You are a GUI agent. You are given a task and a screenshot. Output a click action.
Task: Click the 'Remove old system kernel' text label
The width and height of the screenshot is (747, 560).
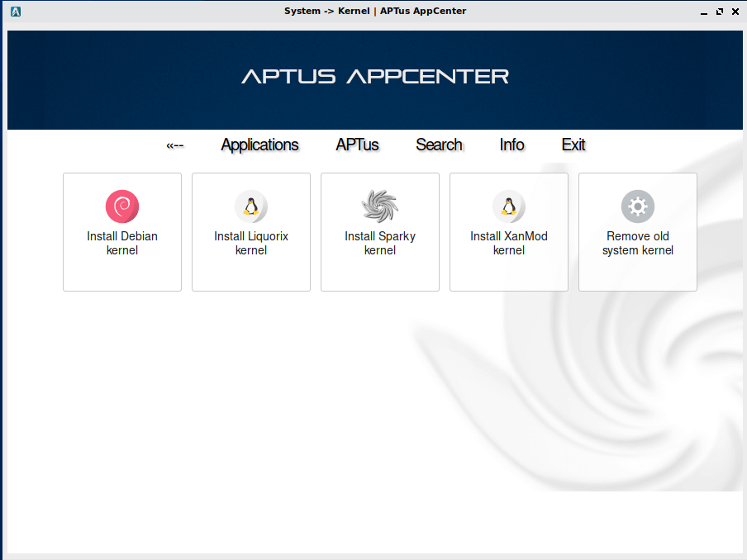[638, 243]
